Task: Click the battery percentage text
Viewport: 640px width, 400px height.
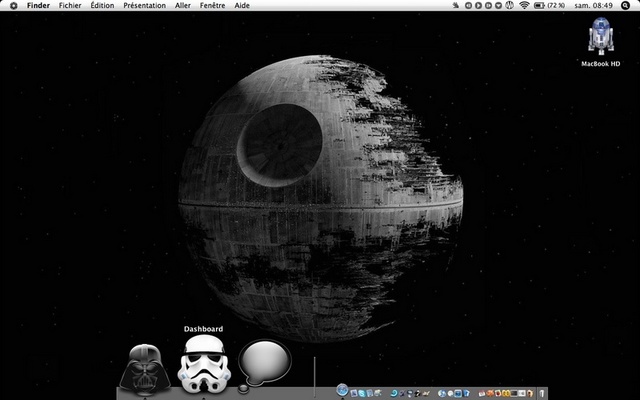Action: (556, 6)
